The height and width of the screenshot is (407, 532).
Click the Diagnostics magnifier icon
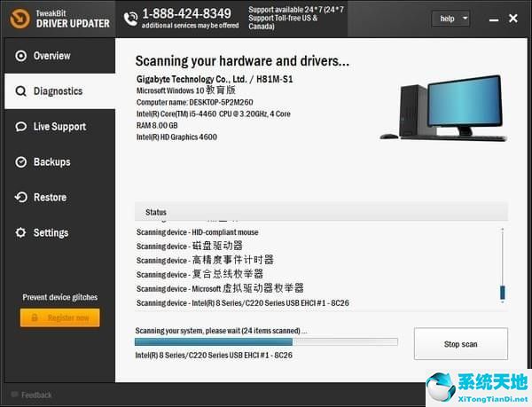(20, 91)
